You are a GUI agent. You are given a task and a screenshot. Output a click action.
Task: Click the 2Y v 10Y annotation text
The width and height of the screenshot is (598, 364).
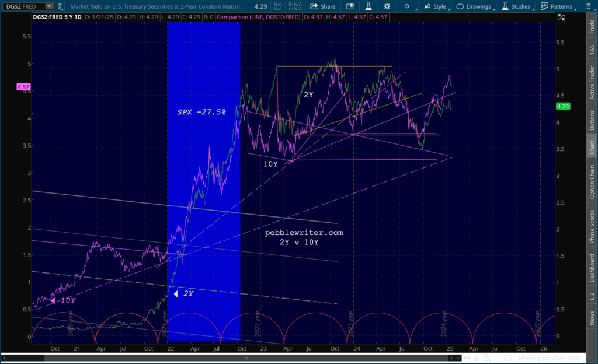pos(299,242)
